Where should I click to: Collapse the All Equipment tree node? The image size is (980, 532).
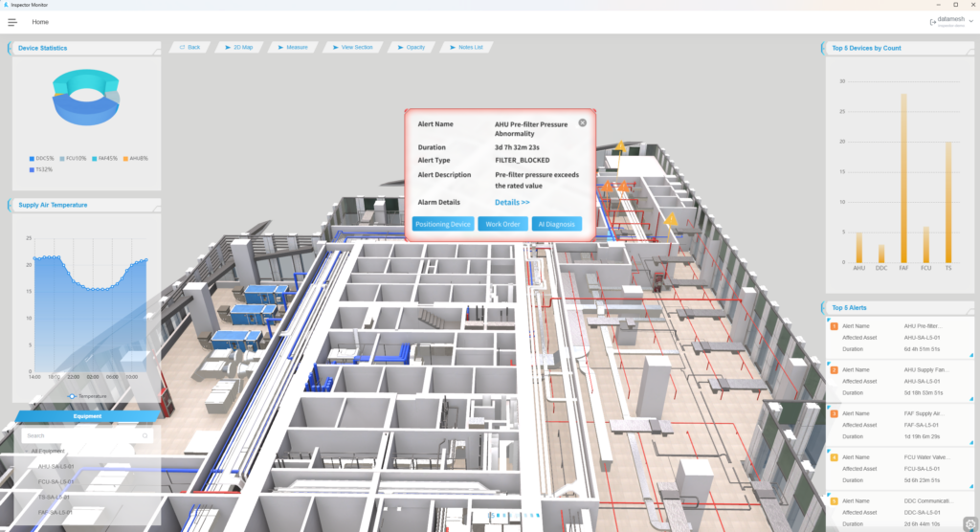tap(26, 450)
